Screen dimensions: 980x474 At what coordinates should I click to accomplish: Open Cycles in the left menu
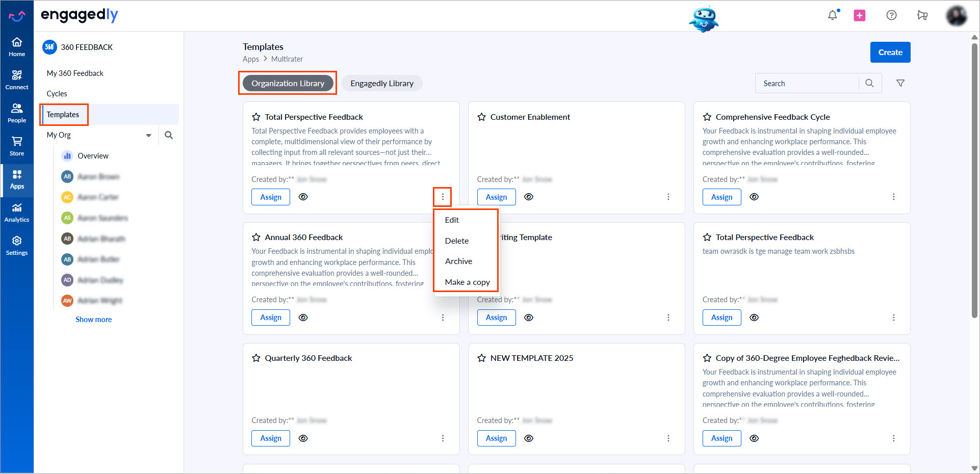point(57,94)
